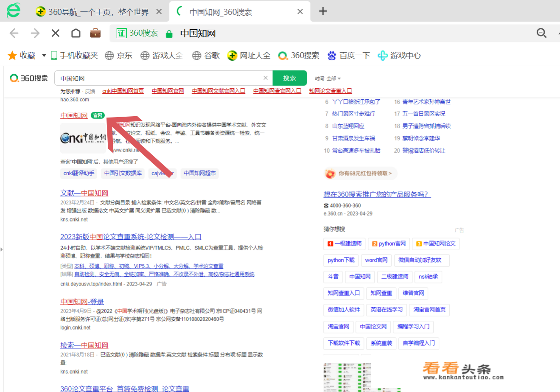Screen dimensions: 560x392
Task: Open the briefcase icon in toolbar
Action: 95,33
